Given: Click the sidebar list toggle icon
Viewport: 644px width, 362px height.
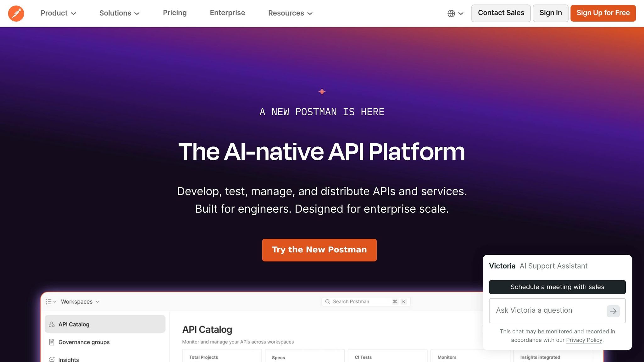Looking at the screenshot, I should [48, 302].
